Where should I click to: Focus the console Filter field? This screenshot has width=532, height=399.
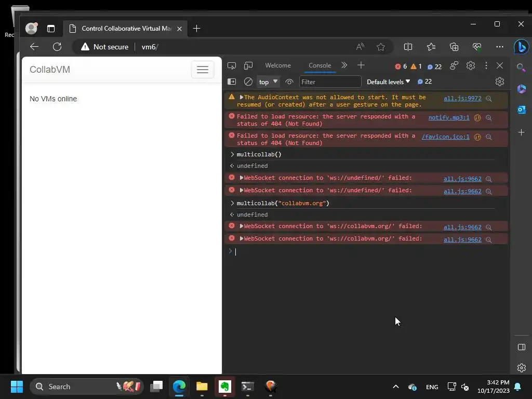330,82
